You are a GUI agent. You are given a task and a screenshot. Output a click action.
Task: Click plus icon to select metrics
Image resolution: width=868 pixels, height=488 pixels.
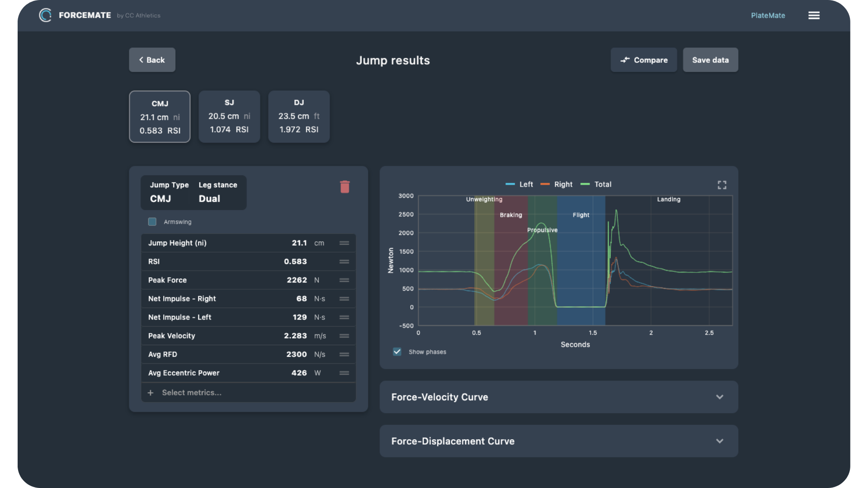pyautogui.click(x=151, y=393)
